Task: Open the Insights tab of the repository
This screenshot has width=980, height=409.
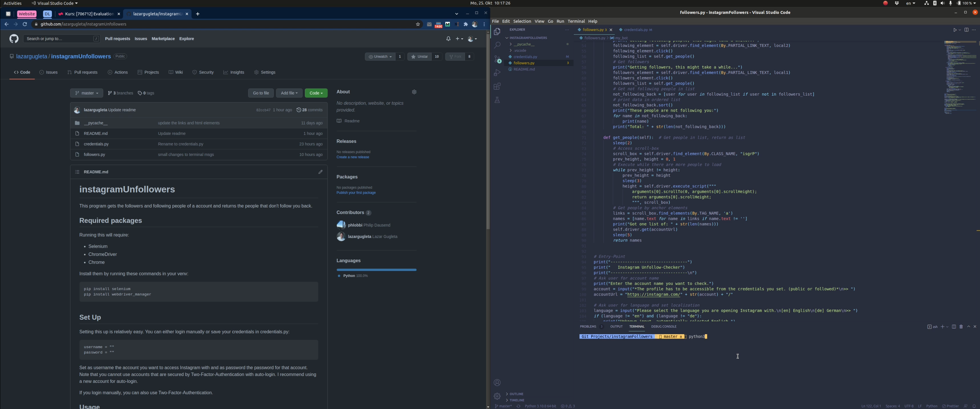Action: pos(233,73)
